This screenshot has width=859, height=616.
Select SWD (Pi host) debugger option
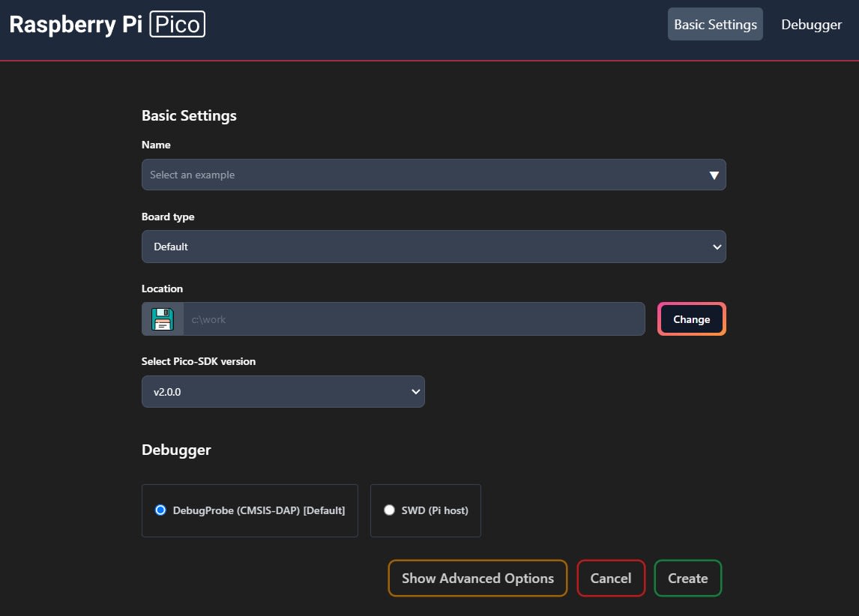(x=389, y=510)
